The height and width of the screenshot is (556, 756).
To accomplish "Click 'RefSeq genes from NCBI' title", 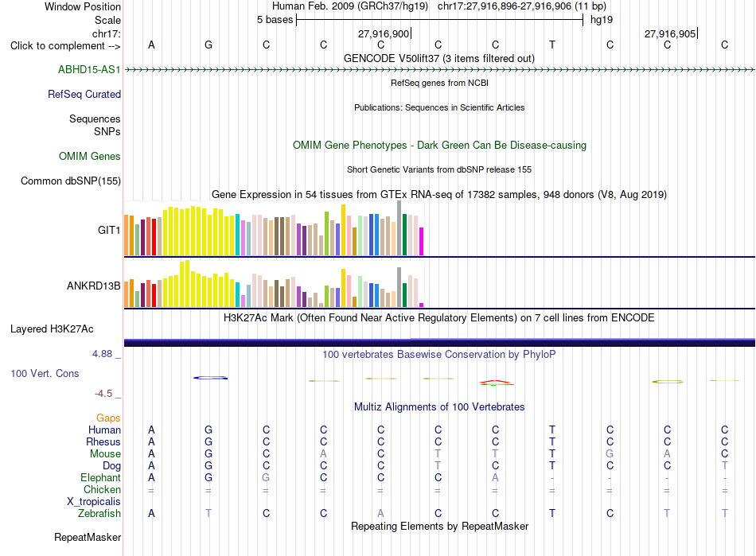I will [440, 83].
